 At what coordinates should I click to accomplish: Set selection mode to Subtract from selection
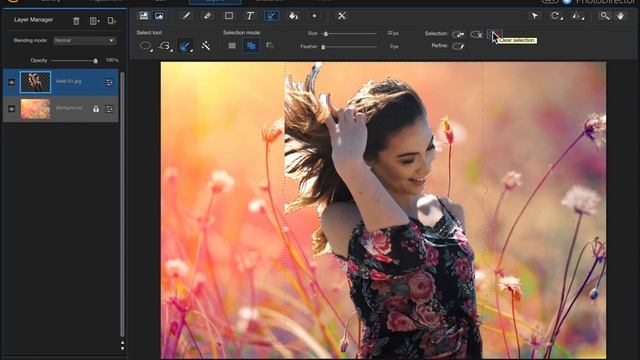270,46
